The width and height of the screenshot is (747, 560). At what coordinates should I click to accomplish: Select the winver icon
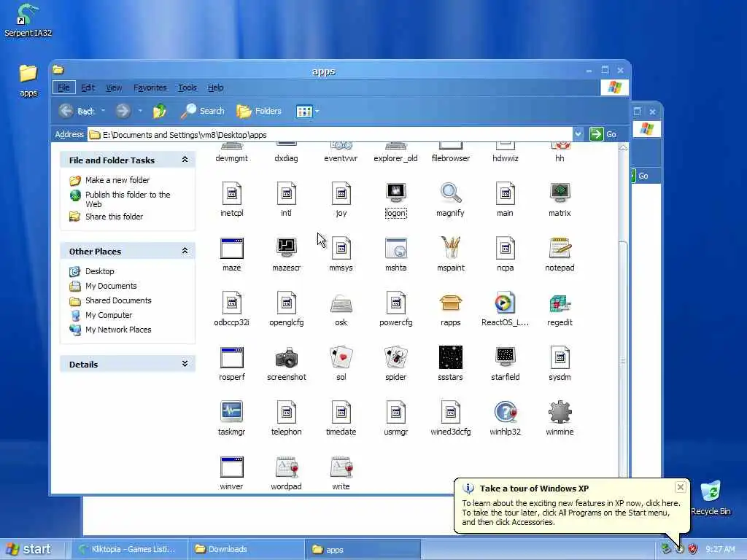click(x=231, y=467)
